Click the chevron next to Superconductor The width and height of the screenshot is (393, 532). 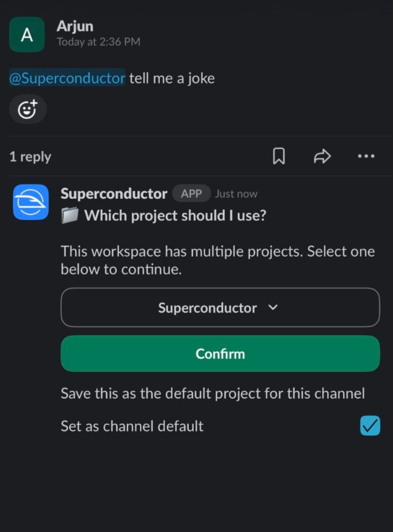point(272,308)
